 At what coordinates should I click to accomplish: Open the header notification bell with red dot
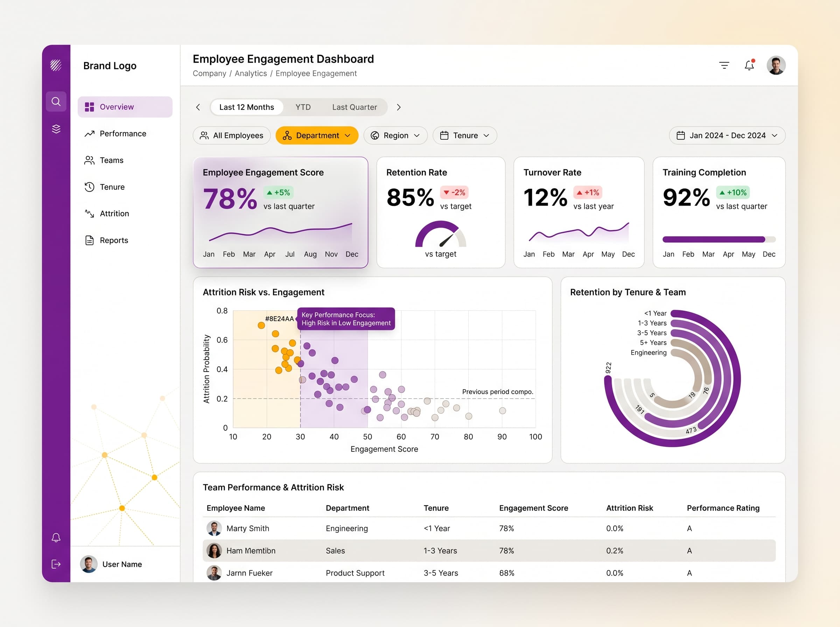point(749,65)
